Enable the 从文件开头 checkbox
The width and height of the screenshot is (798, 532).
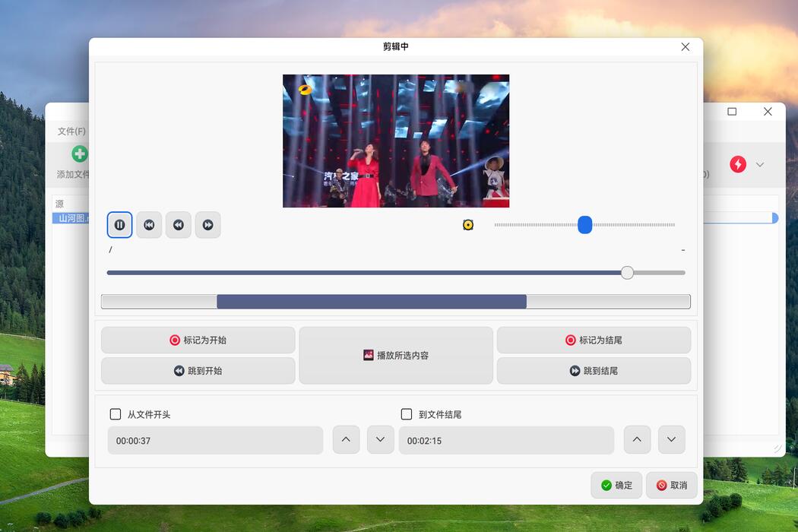point(116,414)
